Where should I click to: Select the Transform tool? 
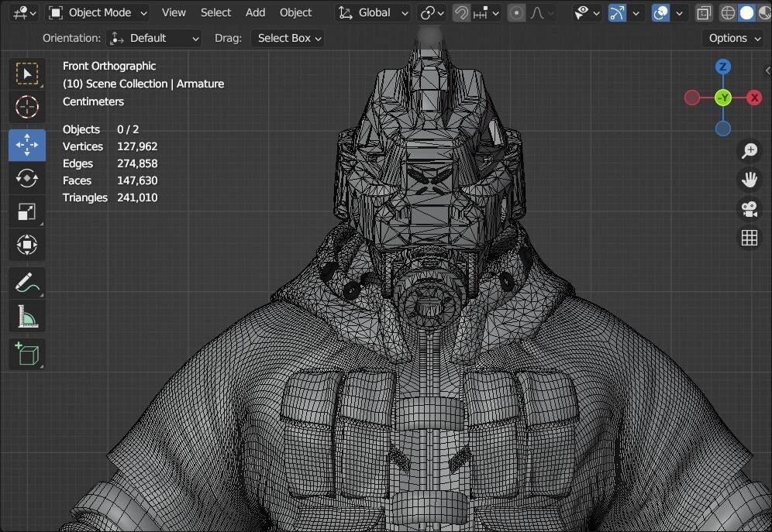[x=27, y=245]
